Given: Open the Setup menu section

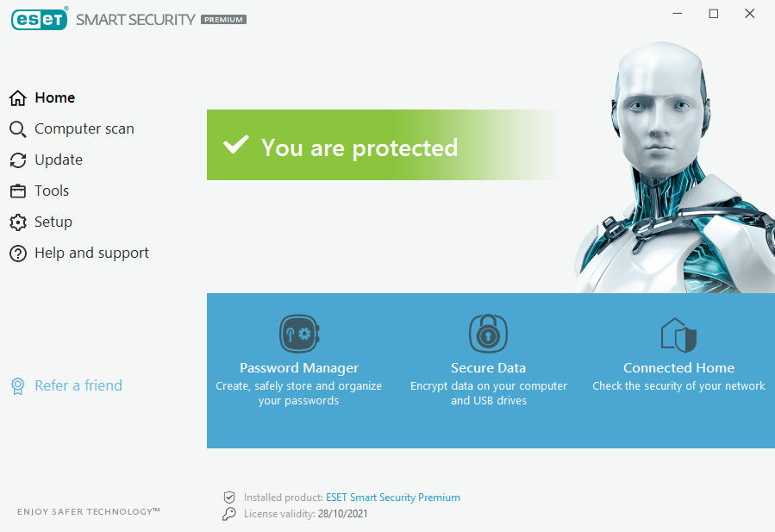Looking at the screenshot, I should 53,222.
